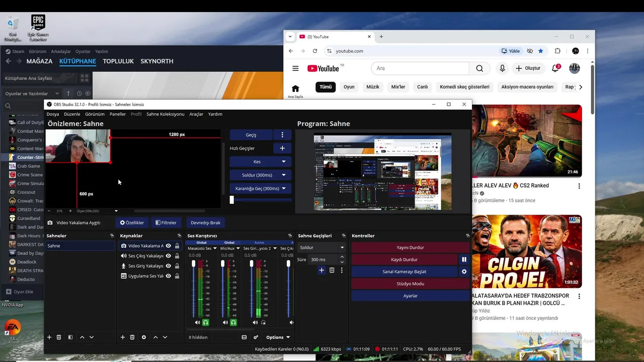
Task: Undock the Ses Karıştırıcı panel
Action: 290,236
